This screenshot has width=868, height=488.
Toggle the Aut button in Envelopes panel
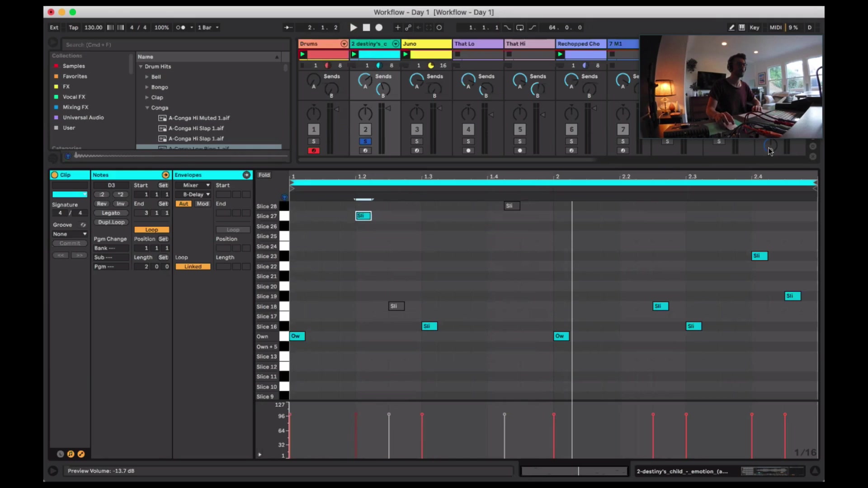pyautogui.click(x=184, y=203)
